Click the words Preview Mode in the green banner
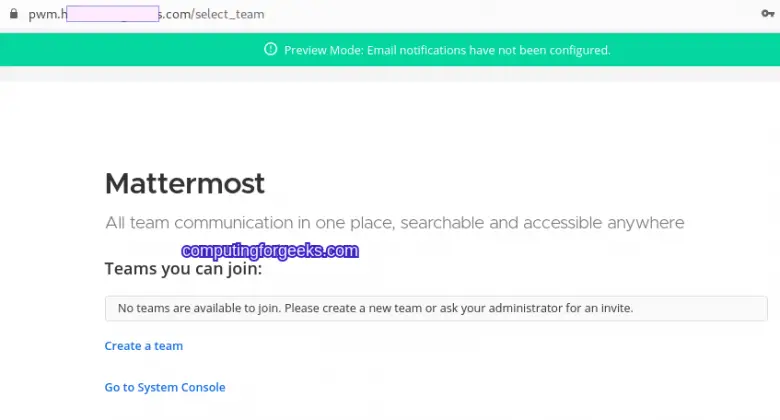780x420 pixels. (317, 49)
